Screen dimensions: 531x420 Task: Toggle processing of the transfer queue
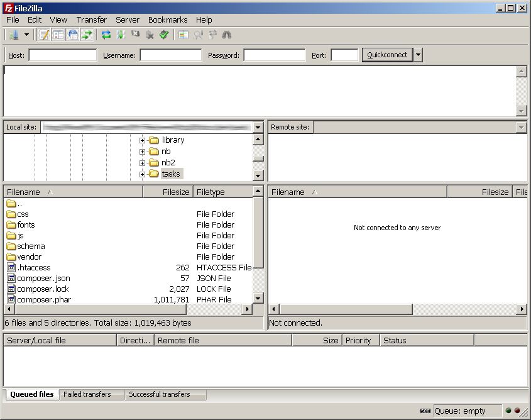click(121, 35)
